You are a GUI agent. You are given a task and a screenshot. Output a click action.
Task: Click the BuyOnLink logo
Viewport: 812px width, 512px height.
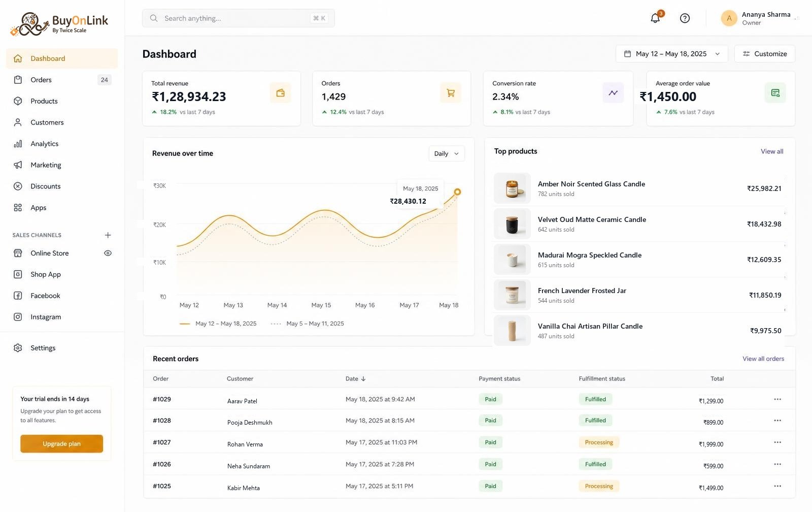click(x=59, y=24)
